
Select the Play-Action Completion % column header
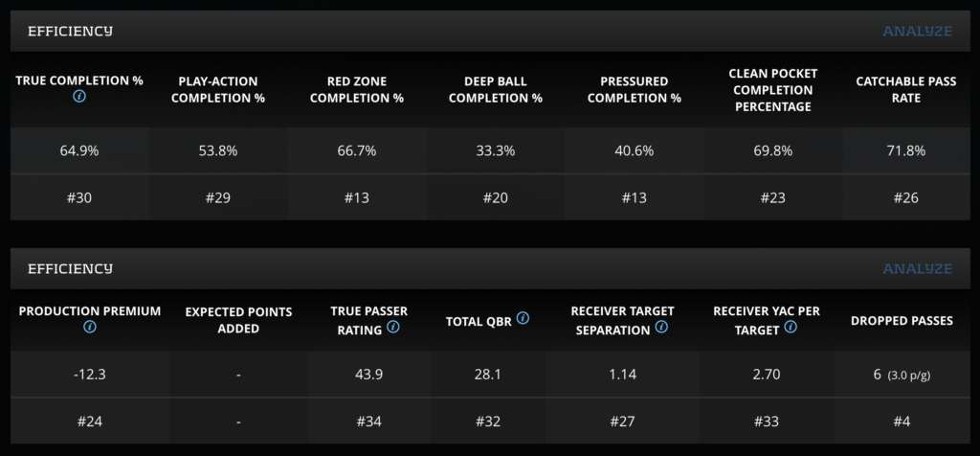[x=218, y=89]
